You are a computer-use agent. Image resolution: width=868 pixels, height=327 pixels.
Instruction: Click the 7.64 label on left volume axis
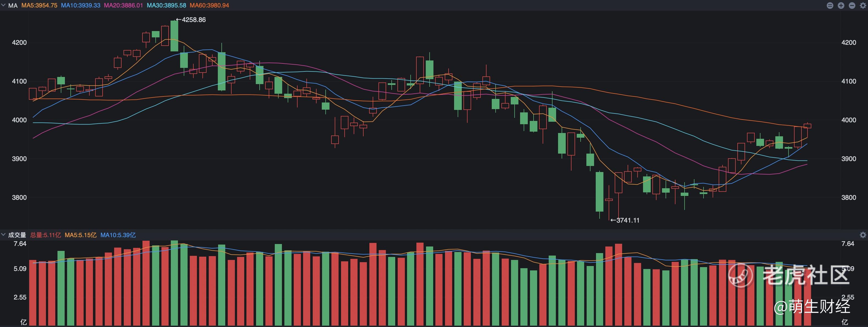coord(20,243)
